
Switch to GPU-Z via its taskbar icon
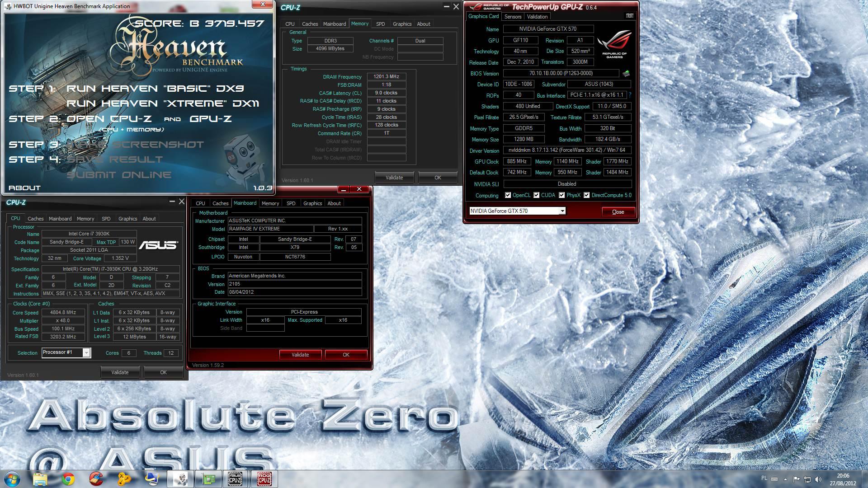point(208,479)
